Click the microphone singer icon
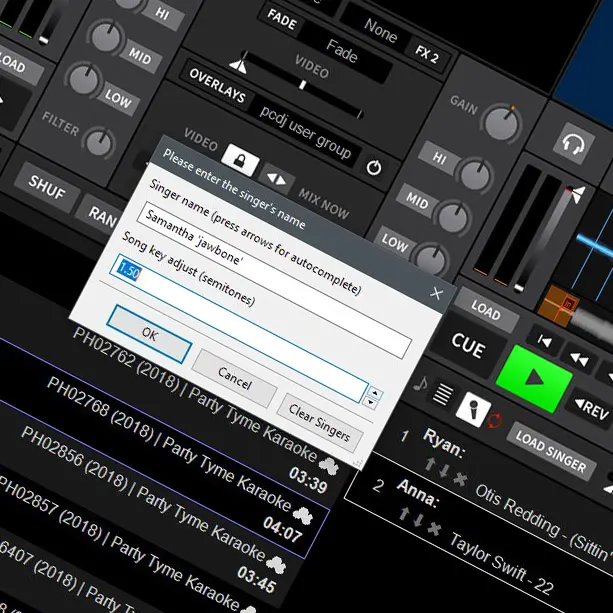Screen dimensions: 613x613 [469, 405]
